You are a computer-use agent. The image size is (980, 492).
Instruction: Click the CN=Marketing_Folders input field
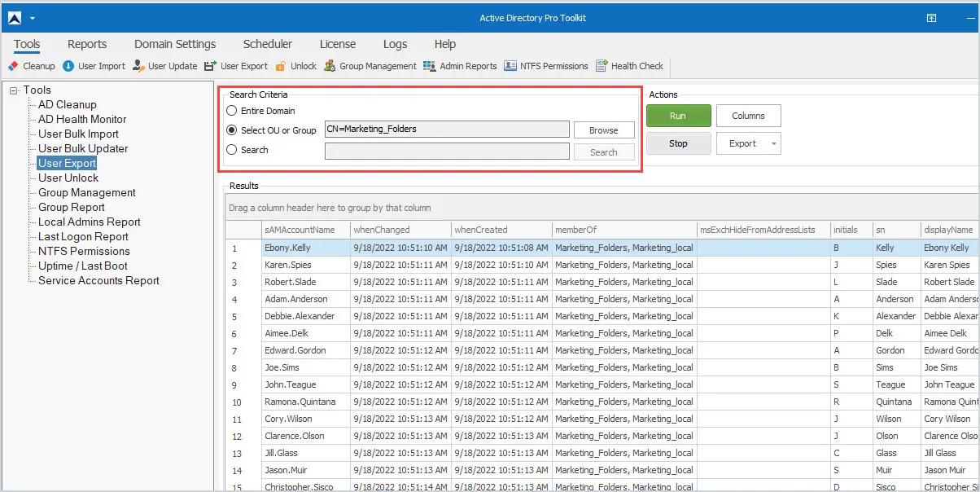447,129
